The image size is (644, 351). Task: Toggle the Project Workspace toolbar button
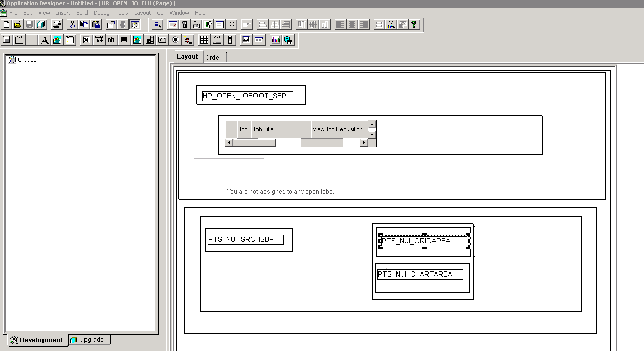[135, 24]
